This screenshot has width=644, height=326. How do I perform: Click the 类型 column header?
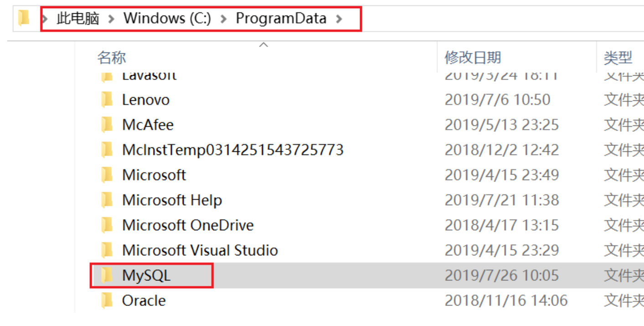pos(618,57)
